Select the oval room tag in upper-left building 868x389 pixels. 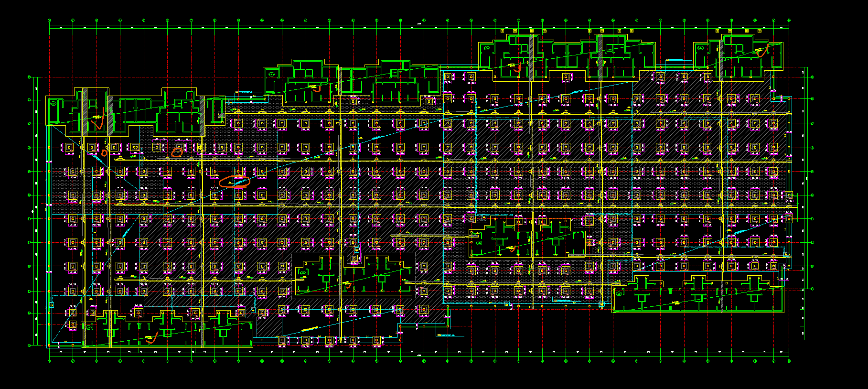coord(54,103)
